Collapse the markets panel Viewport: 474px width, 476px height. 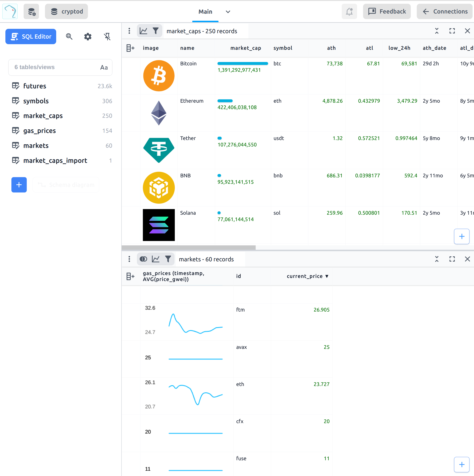pyautogui.click(x=437, y=259)
